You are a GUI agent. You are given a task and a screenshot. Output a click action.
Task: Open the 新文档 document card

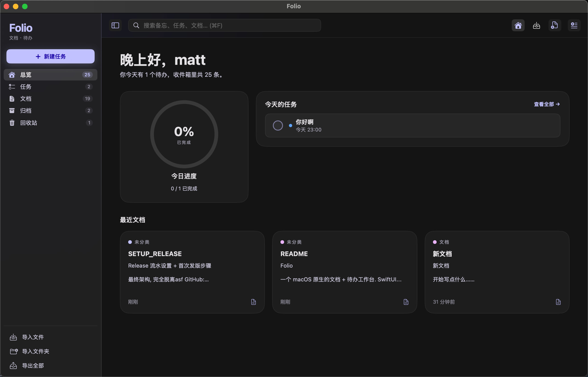click(497, 272)
